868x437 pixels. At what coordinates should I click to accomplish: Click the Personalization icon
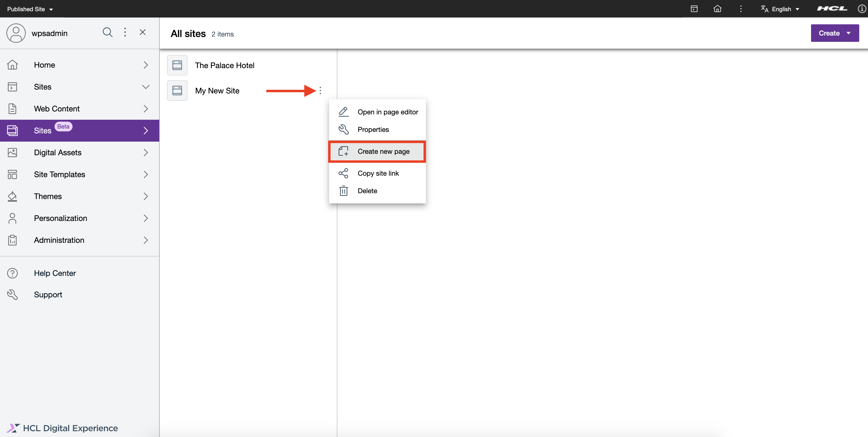pyautogui.click(x=12, y=218)
